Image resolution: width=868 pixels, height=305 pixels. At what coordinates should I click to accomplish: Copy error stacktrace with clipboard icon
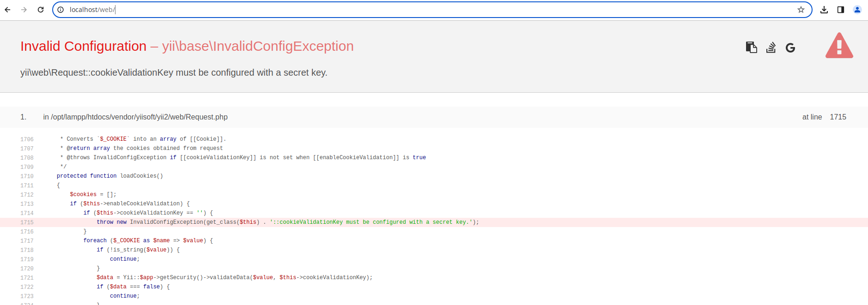click(x=752, y=48)
